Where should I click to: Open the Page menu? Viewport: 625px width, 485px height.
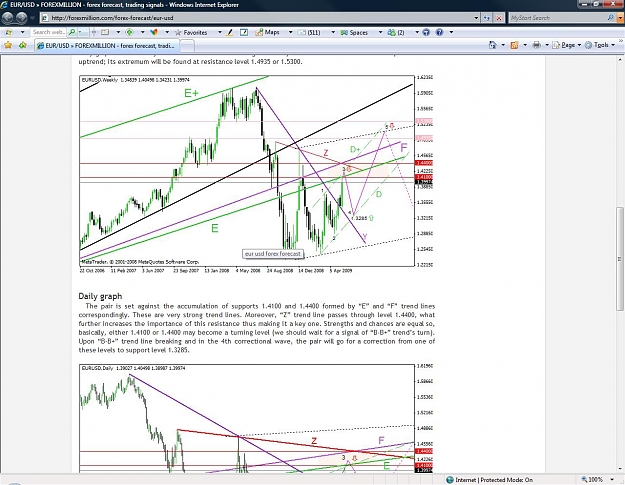click(x=564, y=45)
